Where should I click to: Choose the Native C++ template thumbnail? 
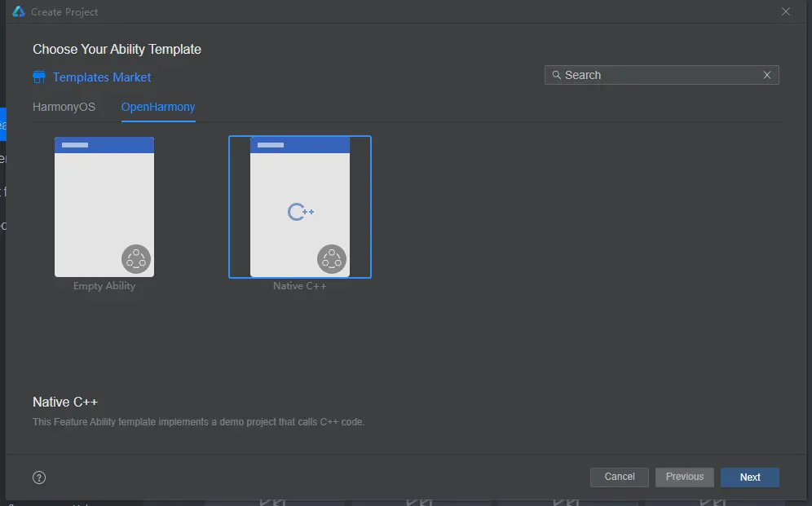tap(300, 207)
